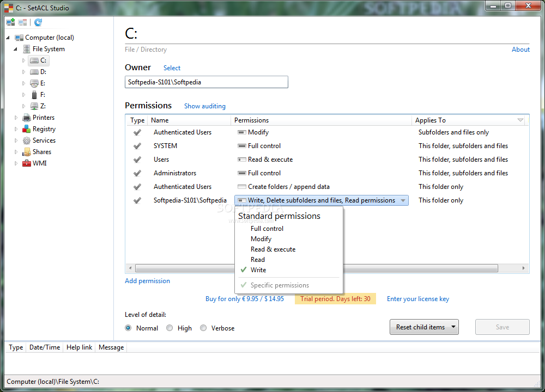
Task: Click the Save button
Action: point(502,327)
